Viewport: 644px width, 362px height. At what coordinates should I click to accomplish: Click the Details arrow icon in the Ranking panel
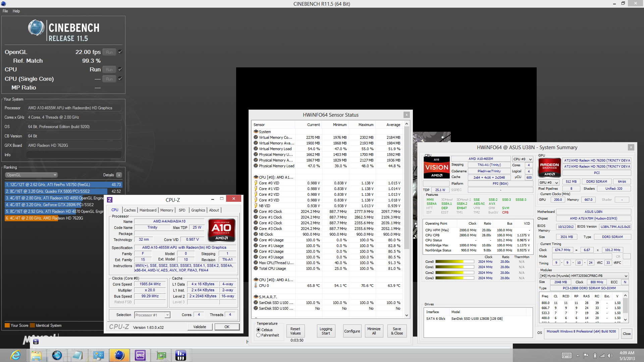tap(119, 175)
